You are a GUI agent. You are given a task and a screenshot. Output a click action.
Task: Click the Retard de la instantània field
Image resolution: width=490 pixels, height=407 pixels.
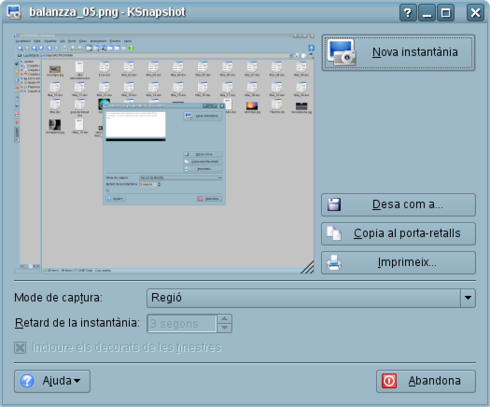pos(182,323)
